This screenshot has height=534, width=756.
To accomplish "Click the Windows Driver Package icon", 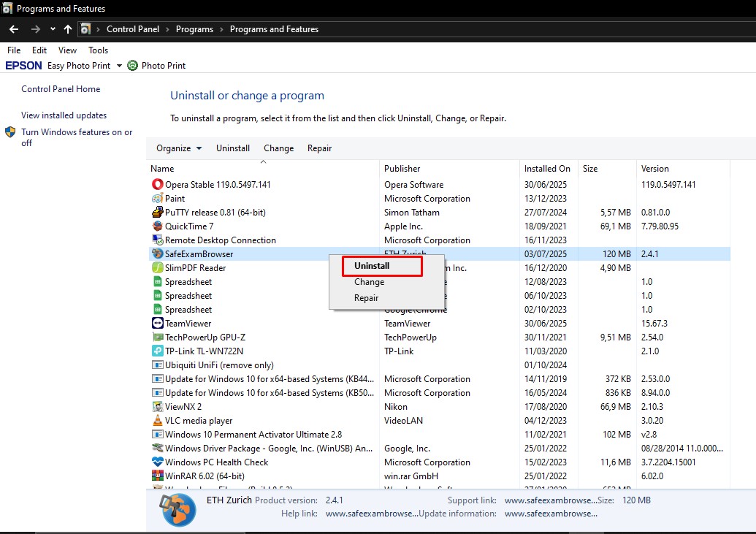I will (x=157, y=448).
